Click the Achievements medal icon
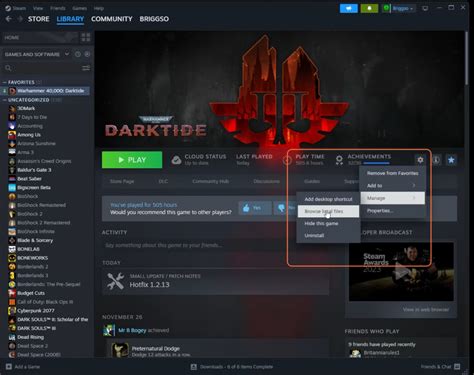 (339, 160)
